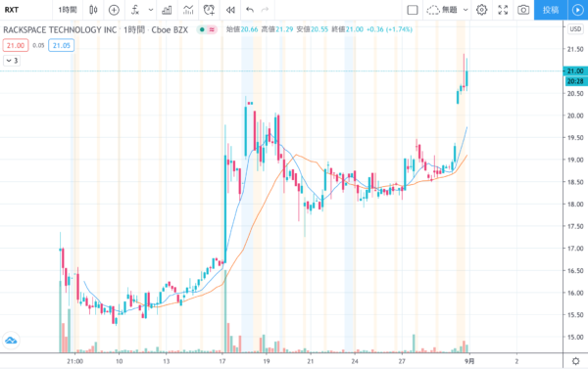Open the cloud logo button at bottom left

pyautogui.click(x=11, y=341)
